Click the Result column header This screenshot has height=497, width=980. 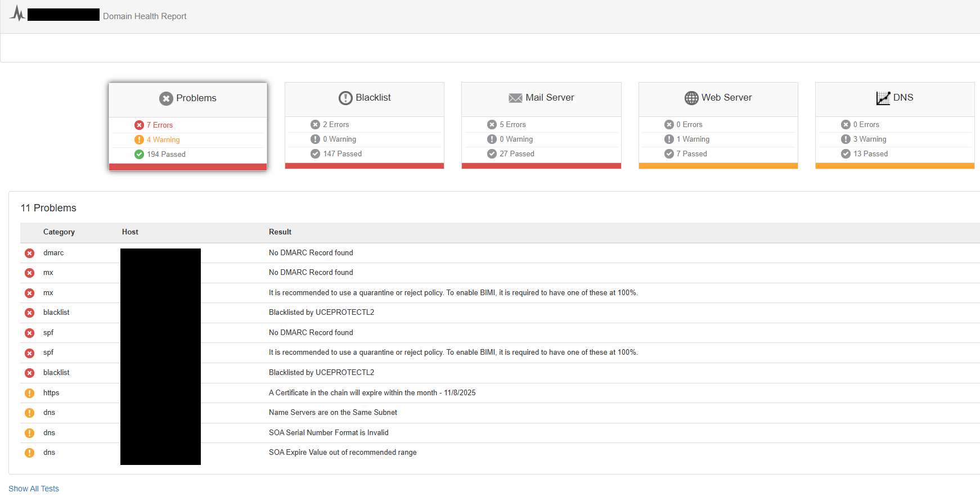click(x=280, y=232)
